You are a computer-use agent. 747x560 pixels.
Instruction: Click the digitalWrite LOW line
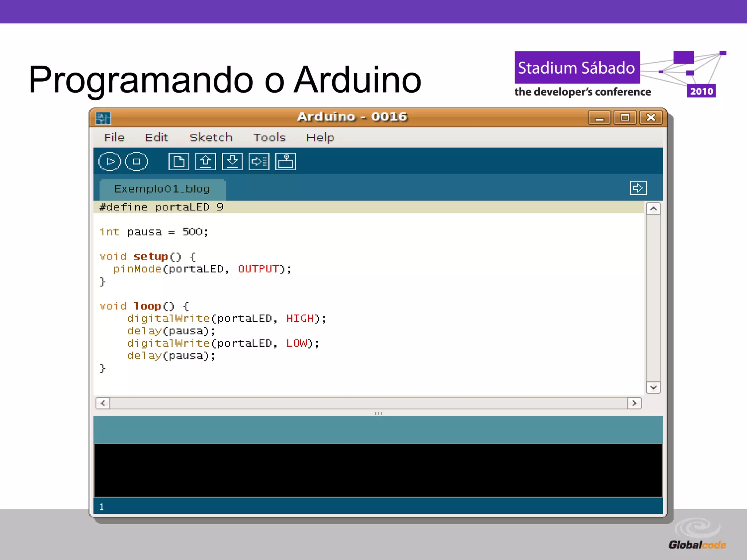tap(223, 343)
